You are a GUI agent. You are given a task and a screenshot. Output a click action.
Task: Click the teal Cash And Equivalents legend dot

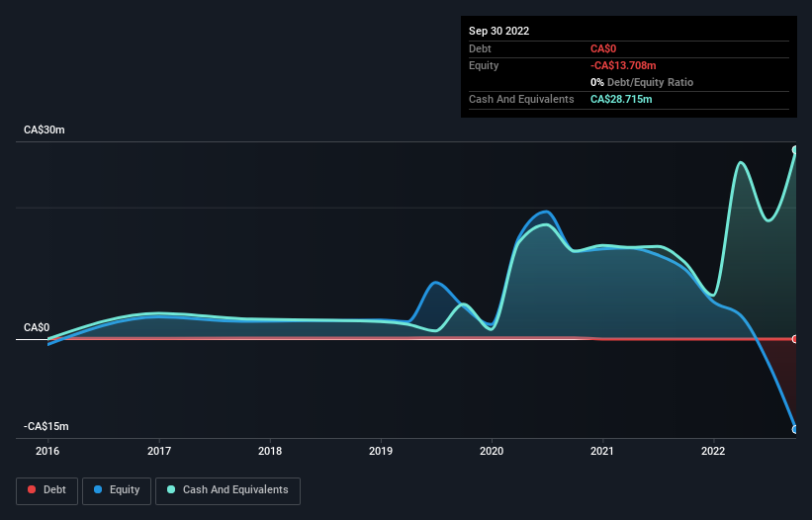coord(171,489)
